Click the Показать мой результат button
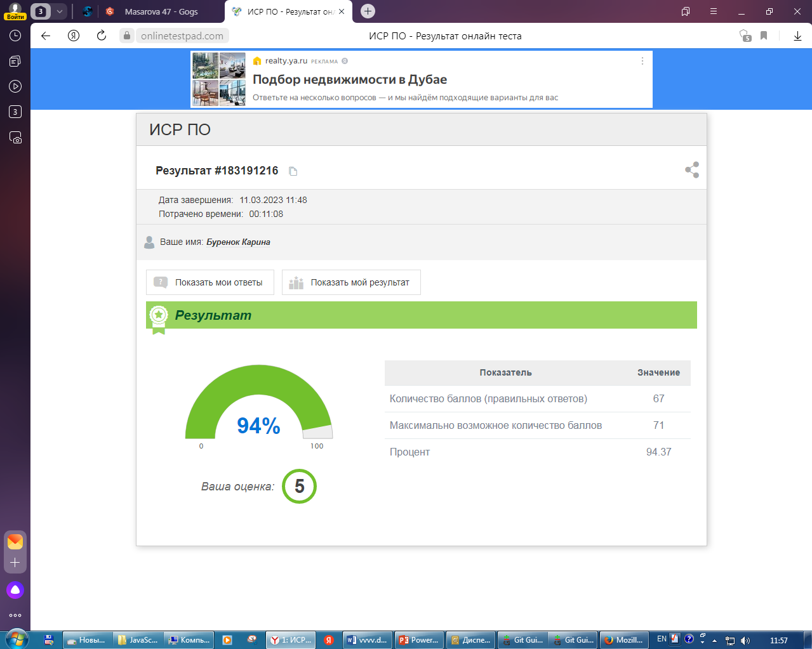This screenshot has height=649, width=812. 351,282
